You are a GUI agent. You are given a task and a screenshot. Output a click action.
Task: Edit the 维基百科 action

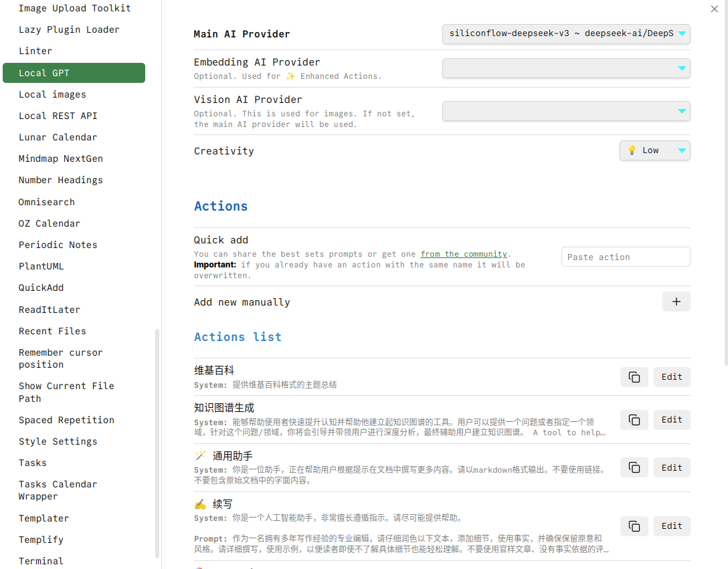coord(671,377)
